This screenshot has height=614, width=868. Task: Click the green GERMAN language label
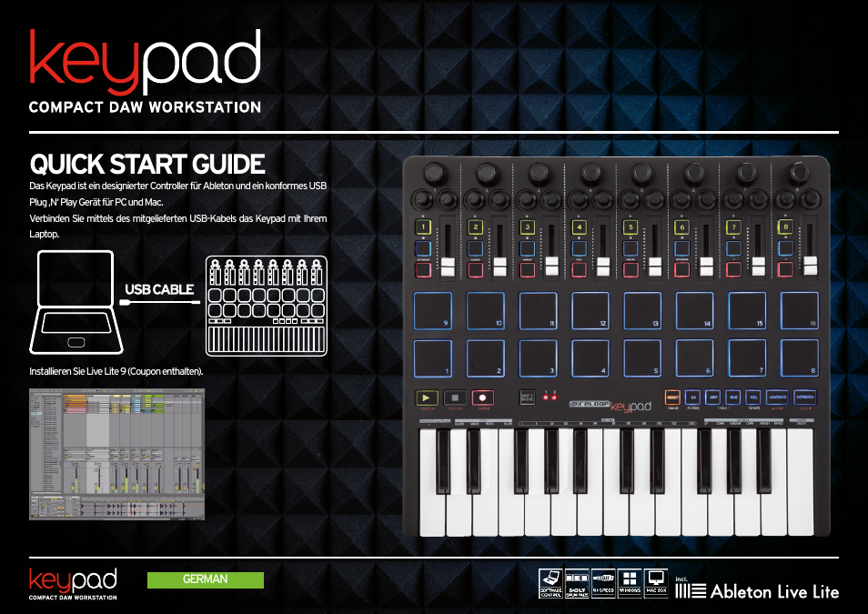coord(206,579)
